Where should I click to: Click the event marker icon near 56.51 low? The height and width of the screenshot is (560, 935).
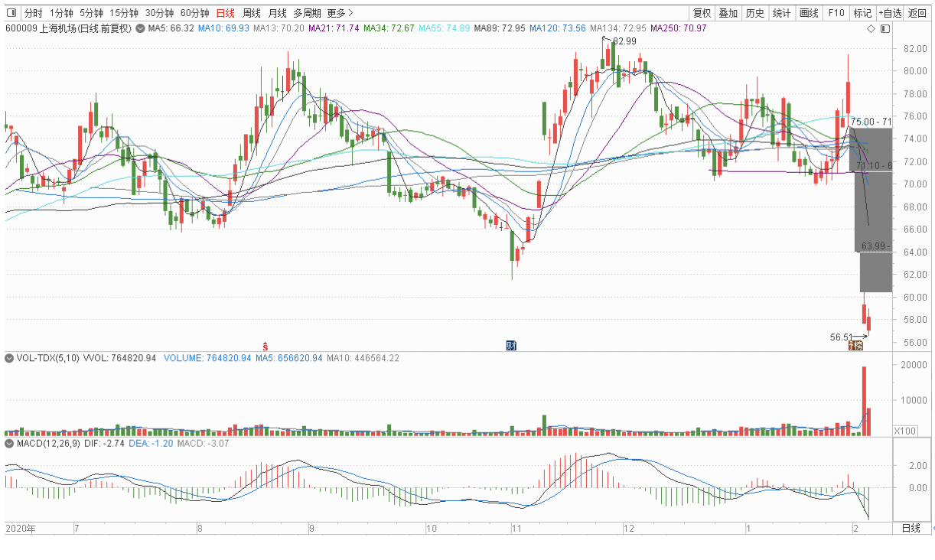pos(855,347)
